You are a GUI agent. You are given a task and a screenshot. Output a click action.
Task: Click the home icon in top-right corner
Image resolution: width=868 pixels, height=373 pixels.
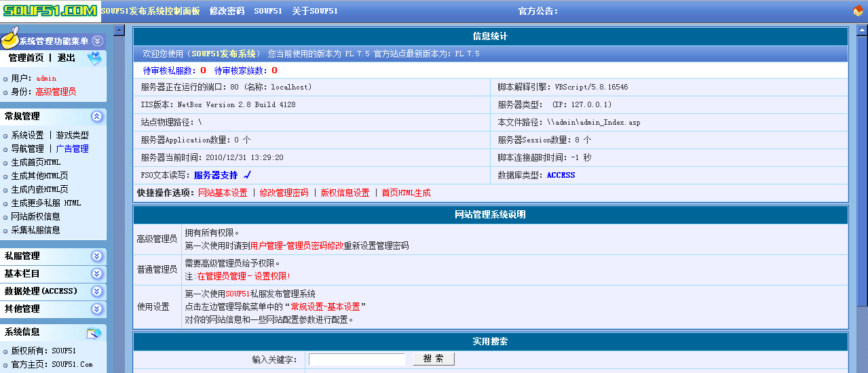pyautogui.click(x=858, y=11)
